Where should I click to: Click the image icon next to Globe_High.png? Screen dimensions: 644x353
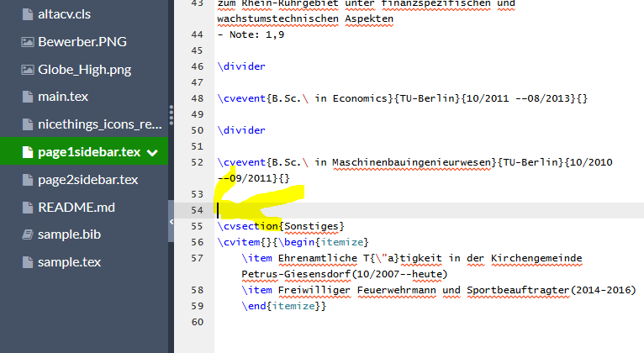point(27,70)
